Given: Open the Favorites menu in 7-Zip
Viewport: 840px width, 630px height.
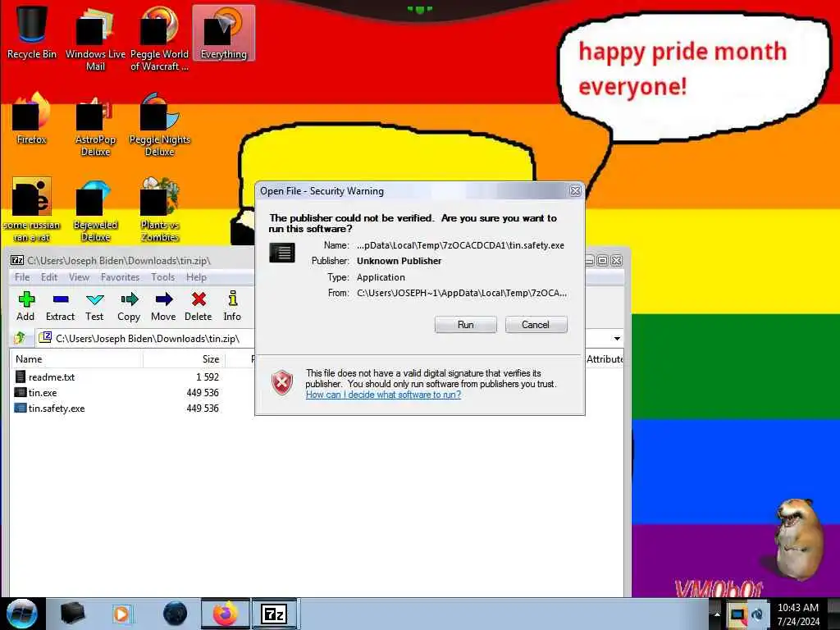Looking at the screenshot, I should click(x=120, y=277).
